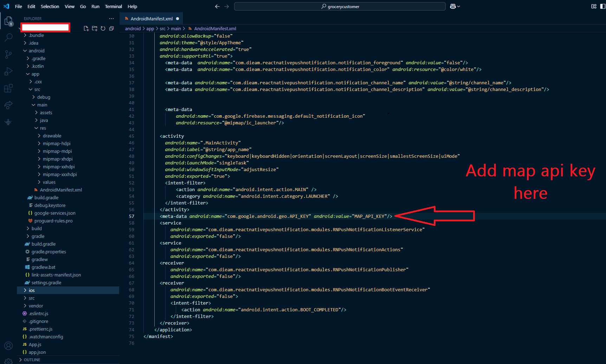Click the unsaved dot on AndroidManifest.xml tab
The image size is (606, 364).
[178, 19]
